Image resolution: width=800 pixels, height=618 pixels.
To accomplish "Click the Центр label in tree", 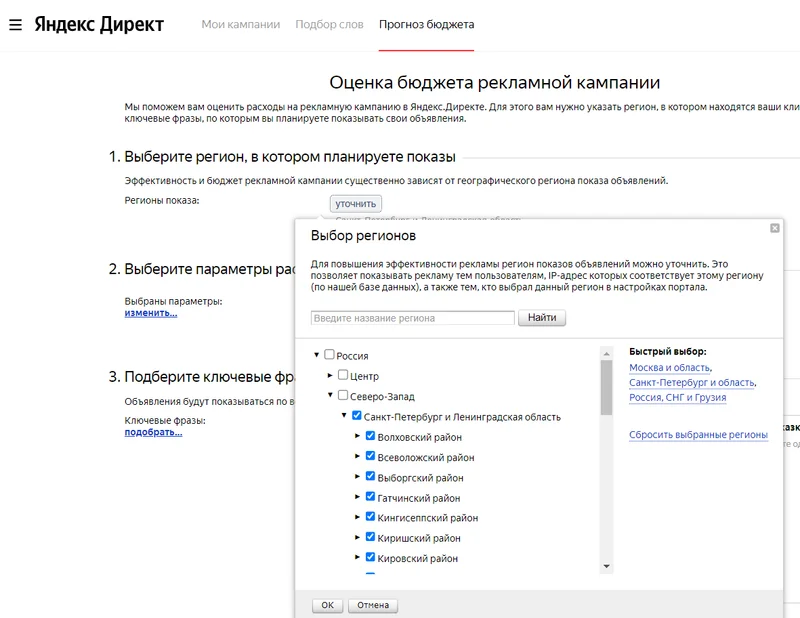I will pyautogui.click(x=364, y=376).
